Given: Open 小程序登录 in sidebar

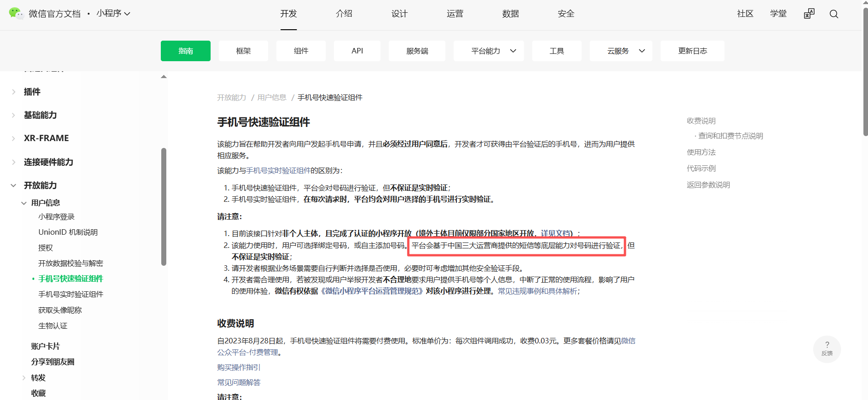Looking at the screenshot, I should click(56, 217).
